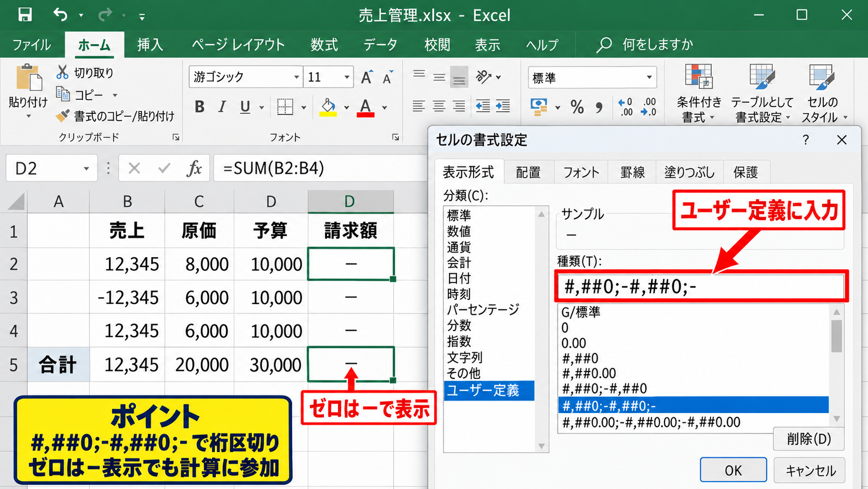
Task: Click the decrease indent icon
Action: [483, 107]
